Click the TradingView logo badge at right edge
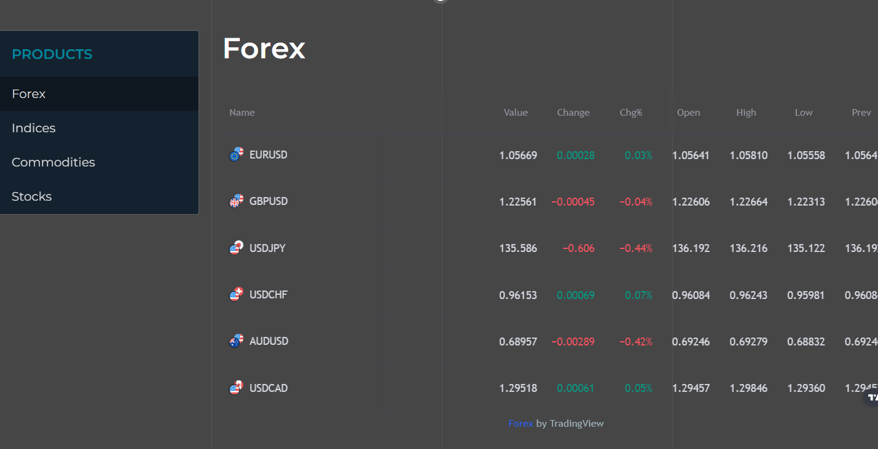This screenshot has height=449, width=878. [x=872, y=397]
